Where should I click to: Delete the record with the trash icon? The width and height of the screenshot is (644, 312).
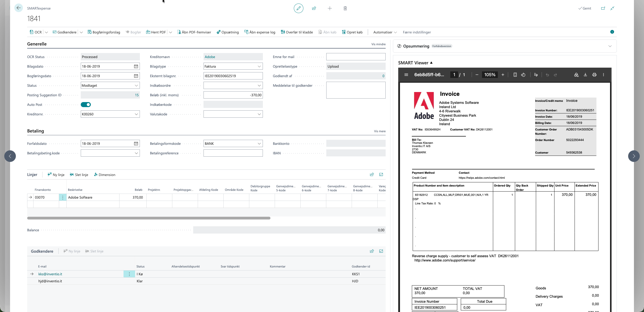point(345,8)
